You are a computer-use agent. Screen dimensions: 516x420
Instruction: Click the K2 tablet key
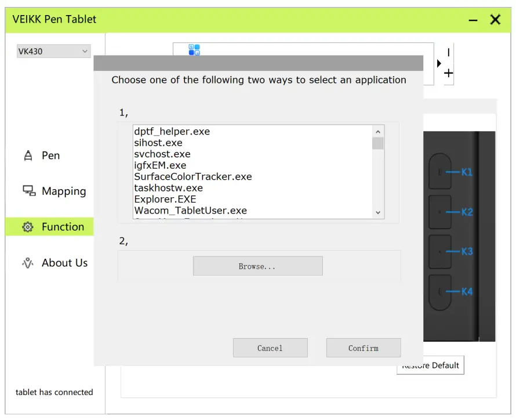pyautogui.click(x=440, y=212)
